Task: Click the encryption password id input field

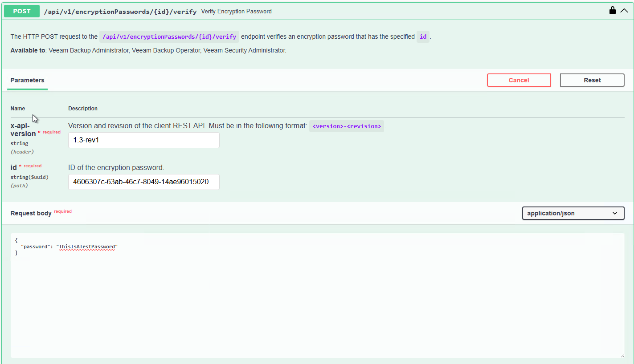Action: pyautogui.click(x=143, y=182)
